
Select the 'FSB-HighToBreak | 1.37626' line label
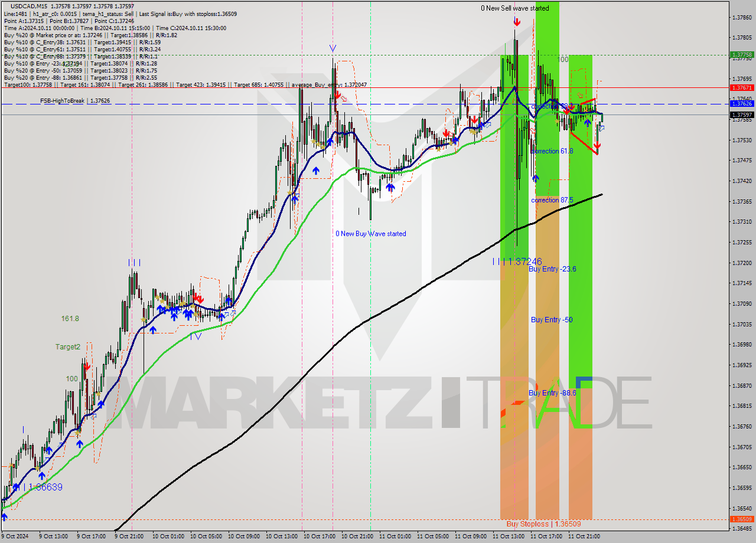pyautogui.click(x=75, y=101)
